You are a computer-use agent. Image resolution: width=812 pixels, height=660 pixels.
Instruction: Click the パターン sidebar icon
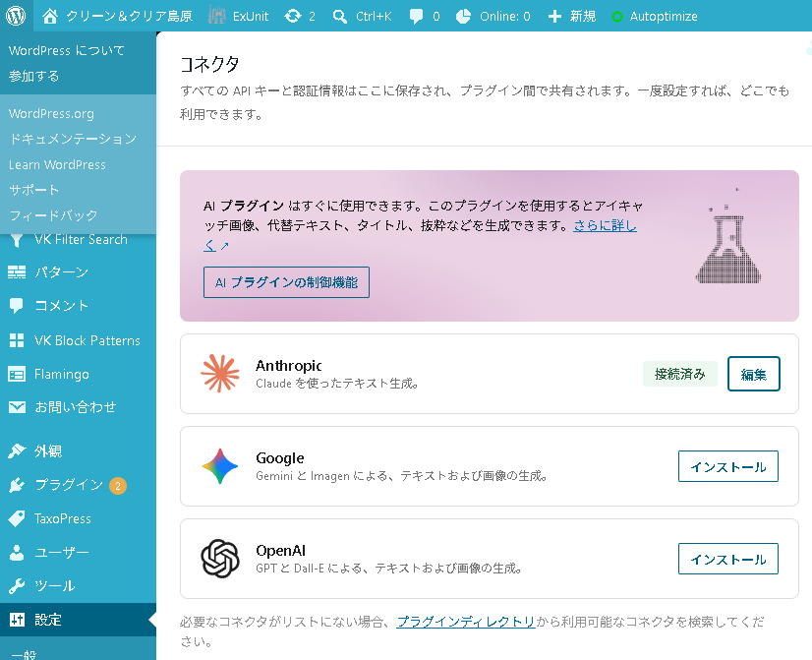click(17, 272)
